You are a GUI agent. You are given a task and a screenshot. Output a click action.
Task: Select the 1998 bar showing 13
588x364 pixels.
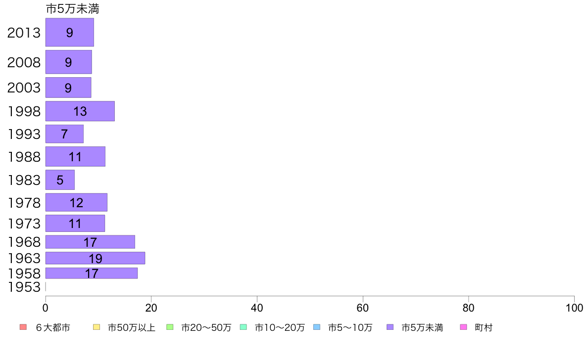[80, 111]
